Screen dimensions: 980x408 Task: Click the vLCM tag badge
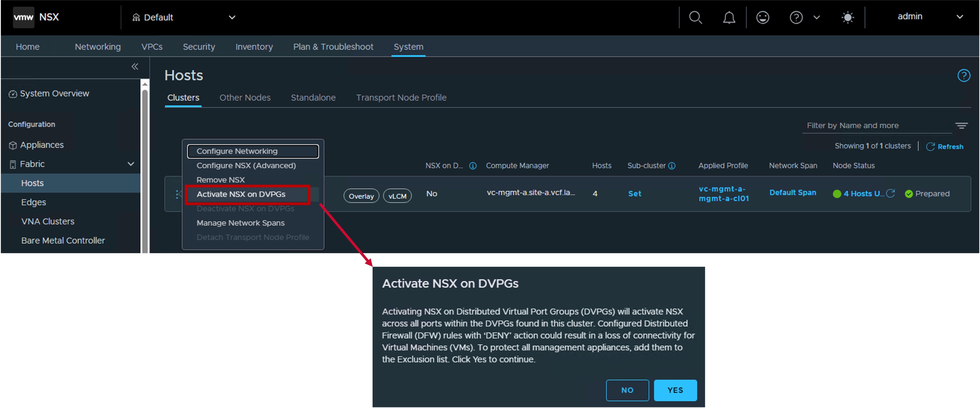coord(397,196)
